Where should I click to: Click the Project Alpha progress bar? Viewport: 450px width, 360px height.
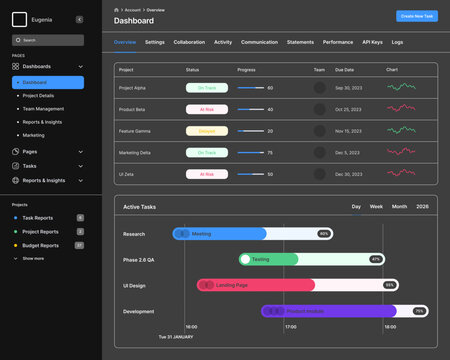tap(251, 88)
